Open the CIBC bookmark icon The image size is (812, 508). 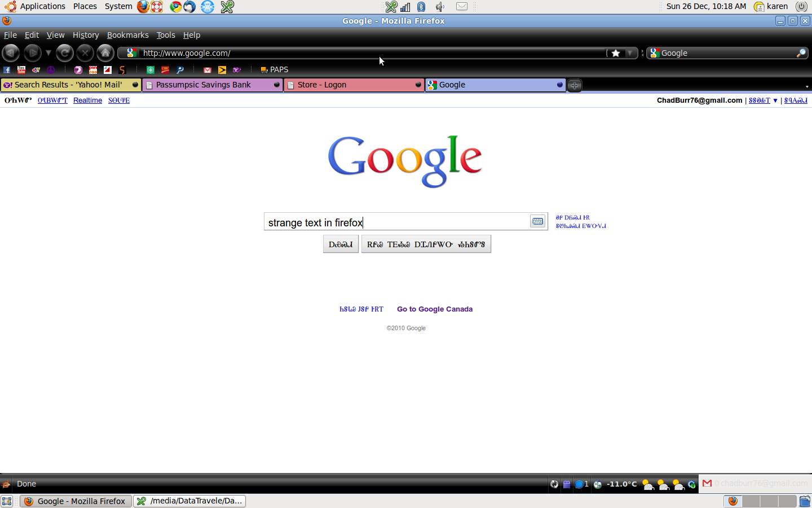click(165, 70)
